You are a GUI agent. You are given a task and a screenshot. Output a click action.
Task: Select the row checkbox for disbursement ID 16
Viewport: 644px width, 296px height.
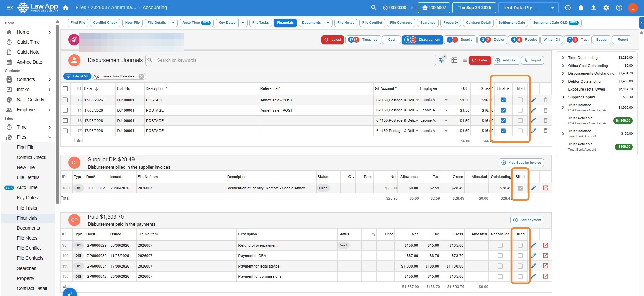[65, 121]
